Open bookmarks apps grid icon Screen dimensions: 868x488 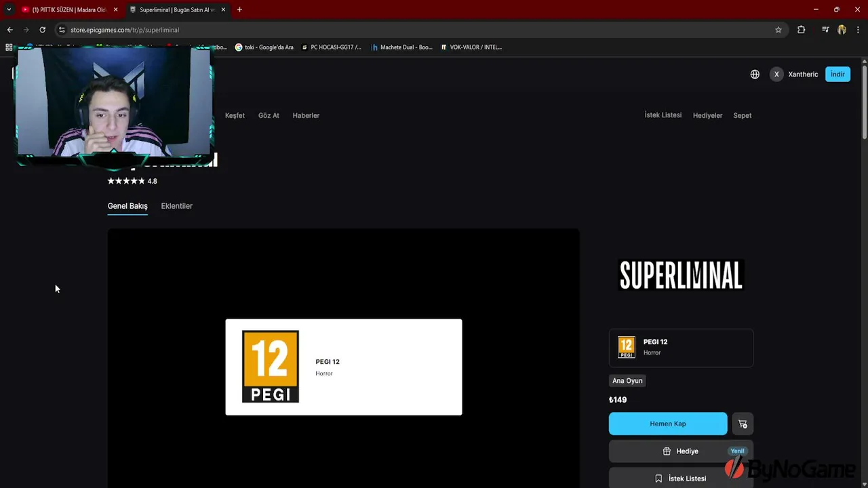9,47
